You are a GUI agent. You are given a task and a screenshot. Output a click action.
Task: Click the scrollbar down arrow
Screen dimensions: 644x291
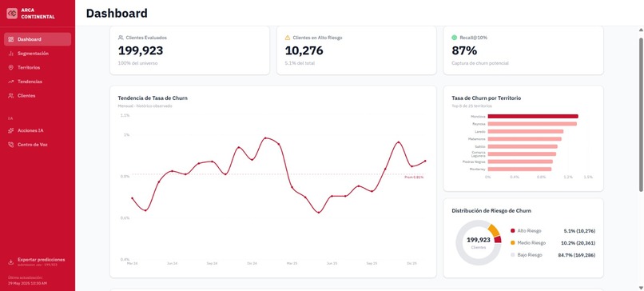[641, 287]
